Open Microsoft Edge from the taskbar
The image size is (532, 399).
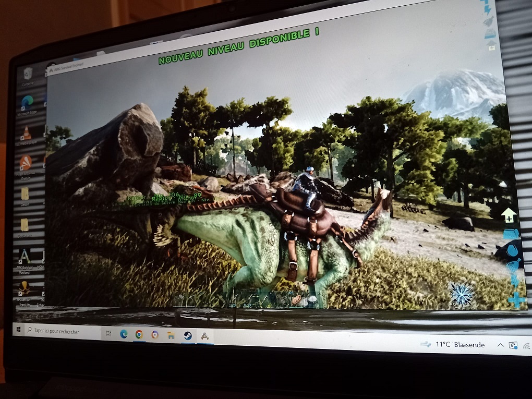[x=124, y=334]
